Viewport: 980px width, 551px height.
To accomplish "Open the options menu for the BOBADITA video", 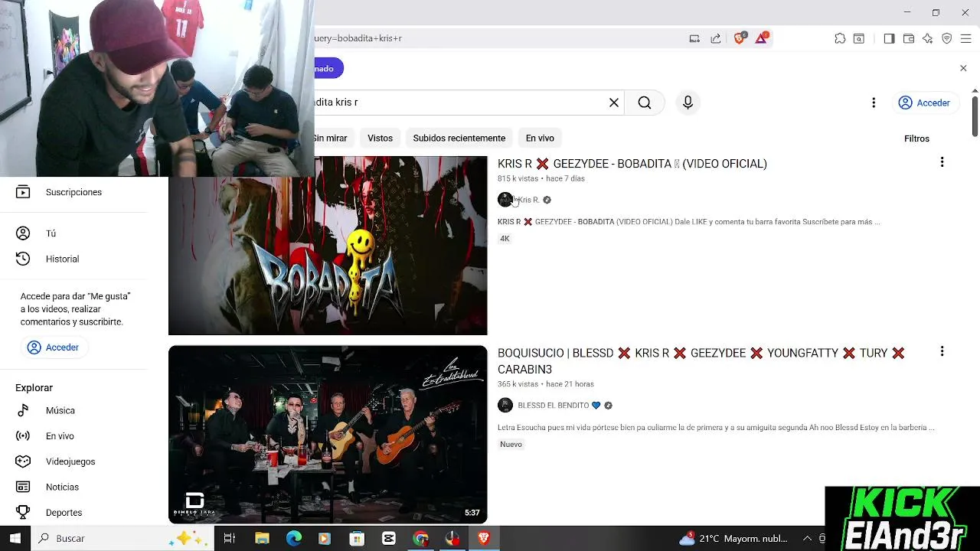I will point(942,162).
